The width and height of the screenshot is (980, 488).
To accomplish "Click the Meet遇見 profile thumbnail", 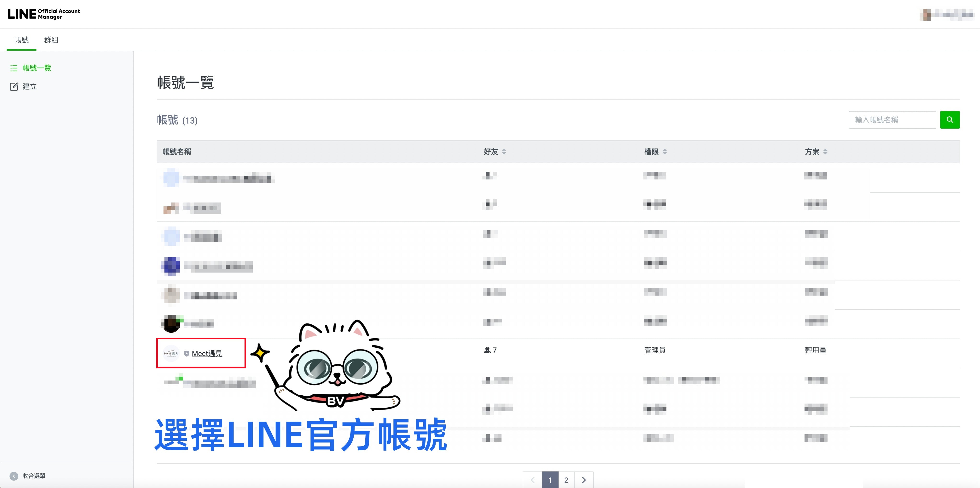I will 171,353.
